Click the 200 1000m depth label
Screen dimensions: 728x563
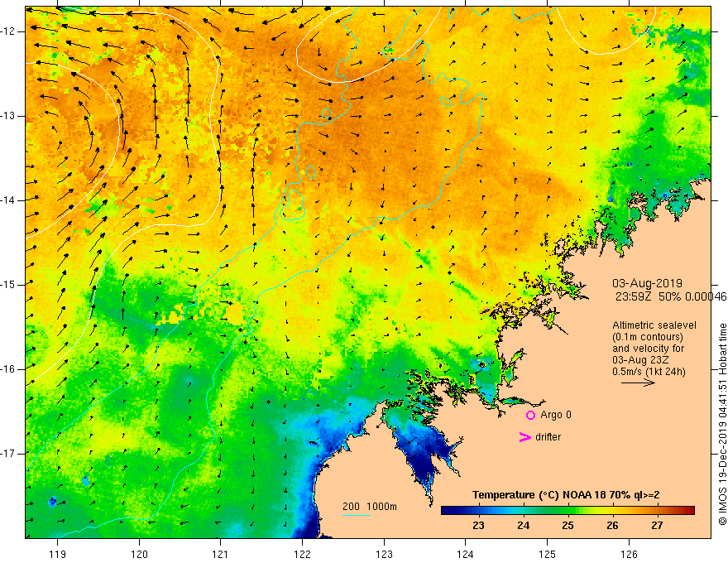coord(370,507)
